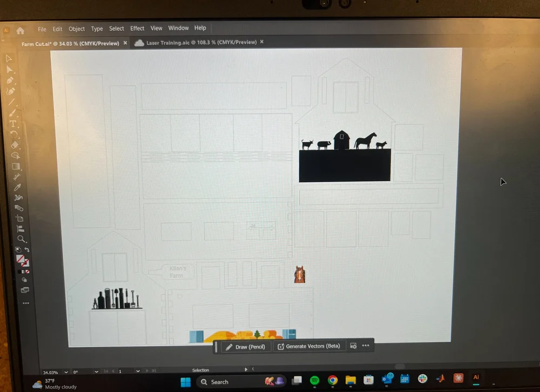This screenshot has height=392, width=540.
Task: Open the zoom level dropdown showing 34.03%
Action: click(65, 372)
